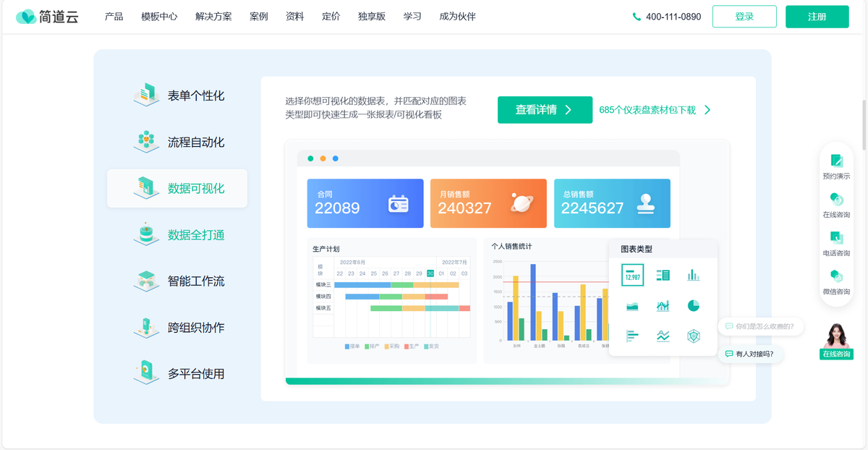This screenshot has height=450, width=868.
Task: Open the 独享版 menu item
Action: (x=372, y=17)
